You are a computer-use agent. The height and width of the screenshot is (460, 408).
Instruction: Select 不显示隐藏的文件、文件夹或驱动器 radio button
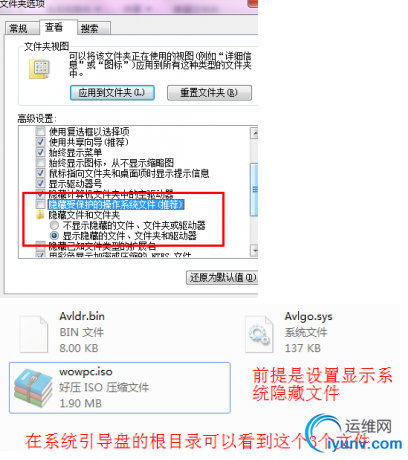[x=54, y=225]
